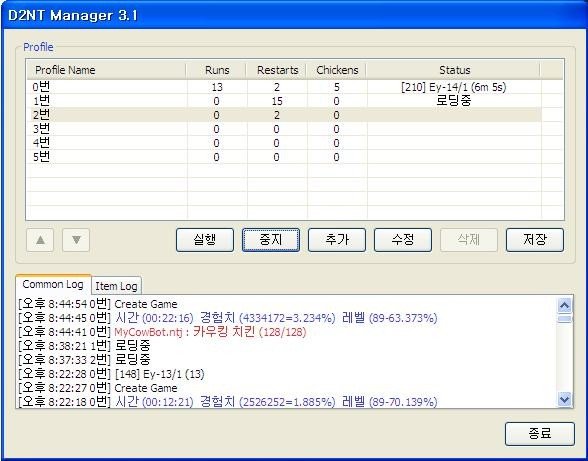This screenshot has width=588, height=461.
Task: Click the 실행 (run) button
Action: click(205, 240)
